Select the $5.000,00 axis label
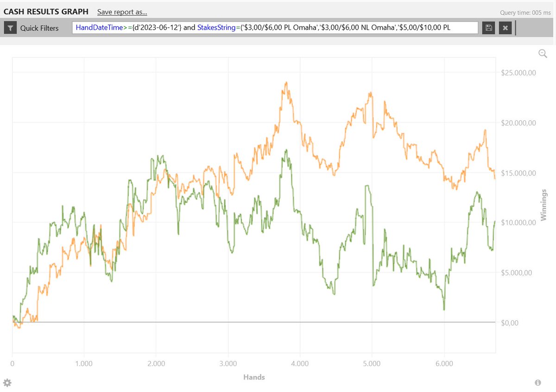Image resolution: width=556 pixels, height=392 pixels. 517,273
